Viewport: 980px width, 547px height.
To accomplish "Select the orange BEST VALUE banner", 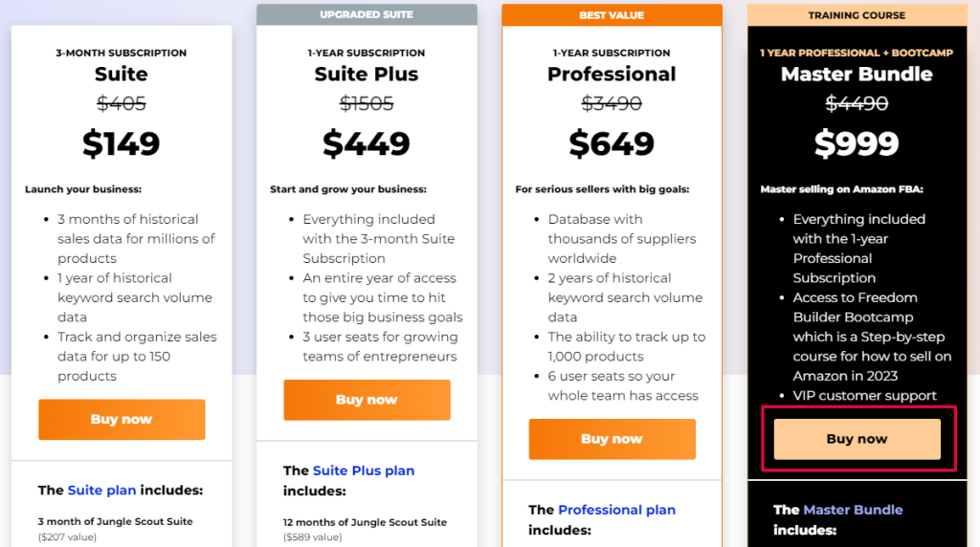I will 612,15.
